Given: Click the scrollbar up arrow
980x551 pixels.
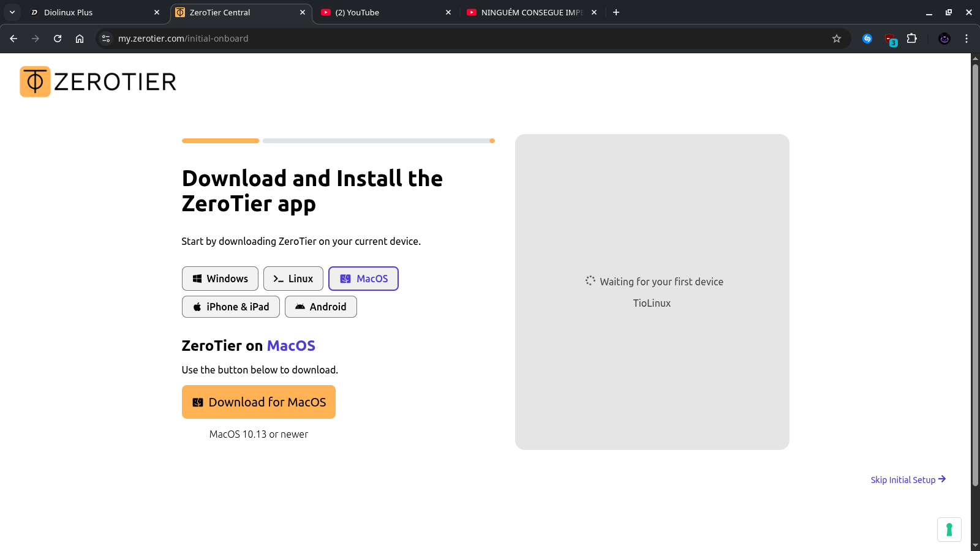Looking at the screenshot, I should click(x=975, y=58).
